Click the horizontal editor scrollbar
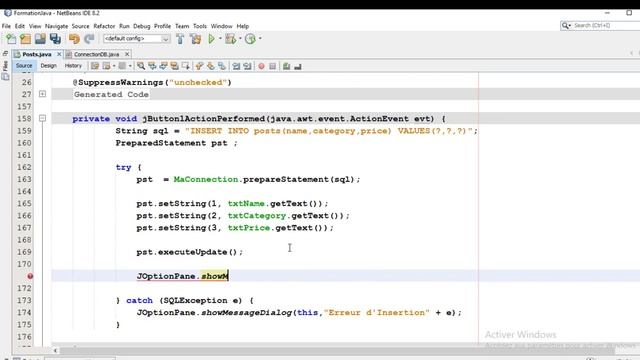This screenshot has width=640, height=360. (337, 350)
